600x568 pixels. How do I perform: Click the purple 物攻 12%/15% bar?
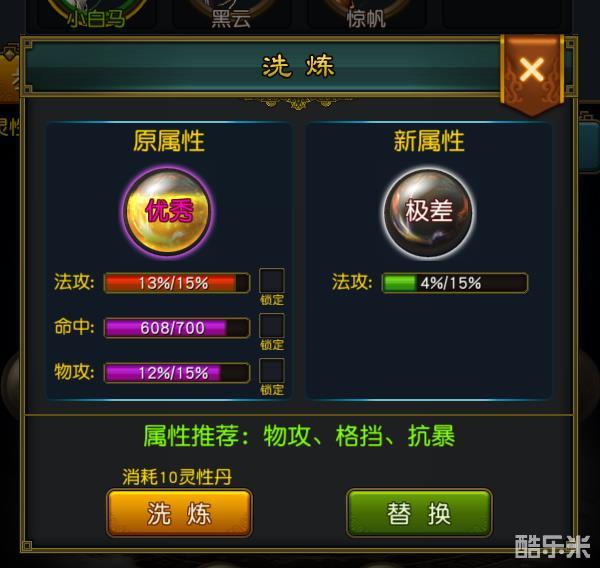click(177, 373)
